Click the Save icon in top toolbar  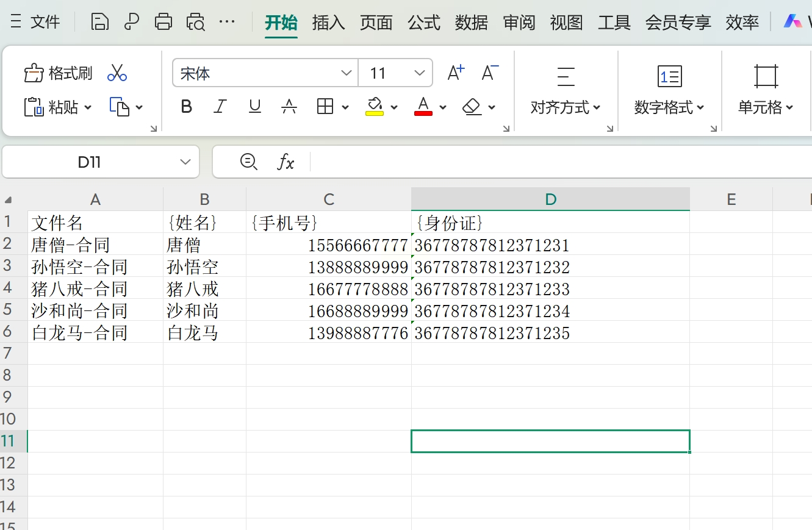(x=100, y=22)
